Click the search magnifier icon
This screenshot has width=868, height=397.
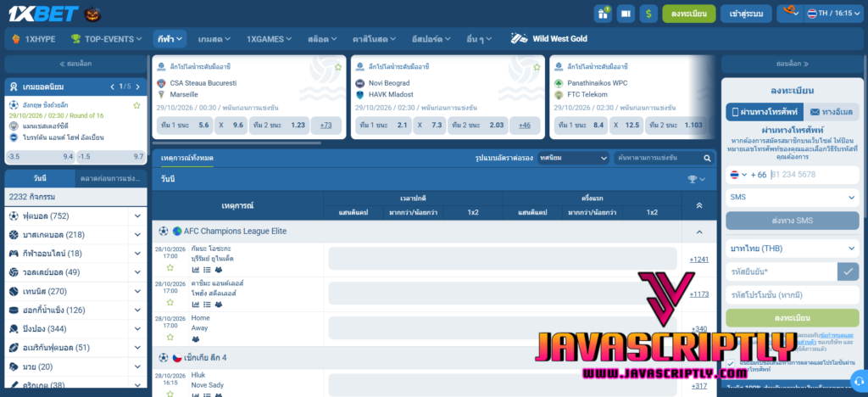pyautogui.click(x=707, y=159)
